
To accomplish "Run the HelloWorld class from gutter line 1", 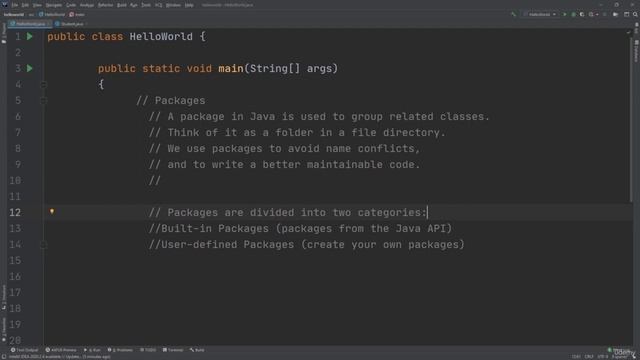I will 29,36.
